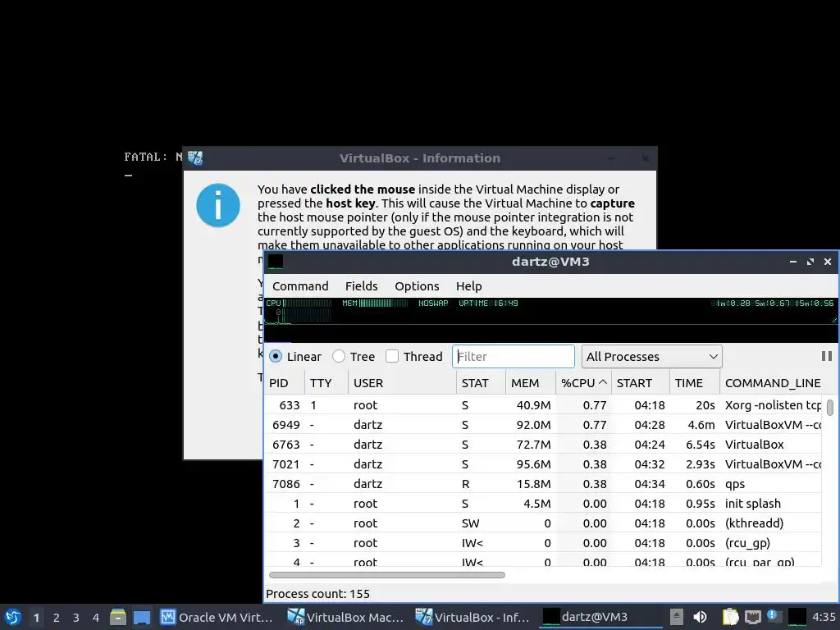Sort by START column header
This screenshot has width=840, height=630.
click(640, 383)
